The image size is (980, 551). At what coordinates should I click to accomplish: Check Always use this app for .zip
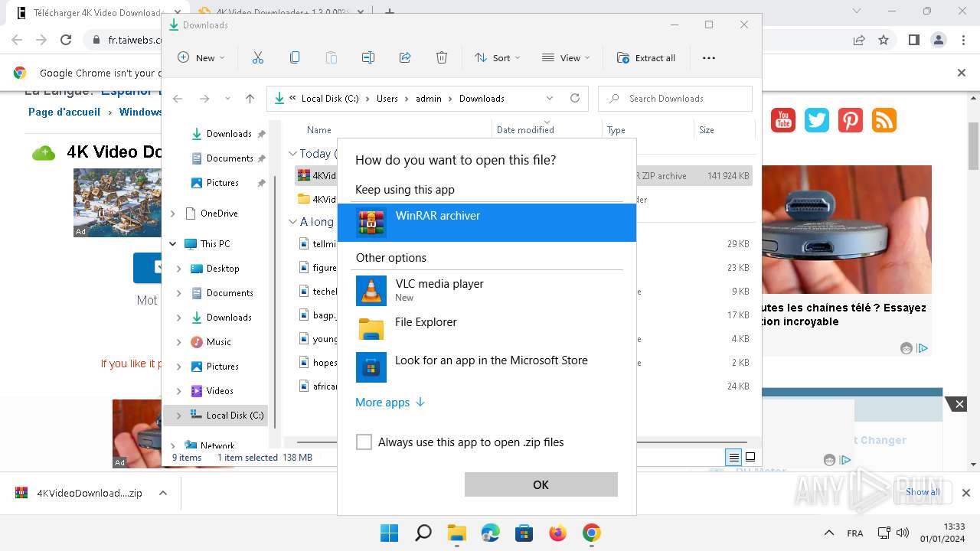[364, 442]
